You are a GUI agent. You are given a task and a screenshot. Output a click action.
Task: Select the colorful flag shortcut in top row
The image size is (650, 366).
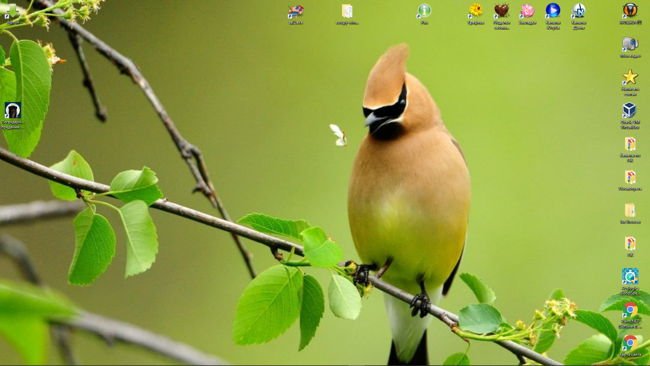coord(296,12)
